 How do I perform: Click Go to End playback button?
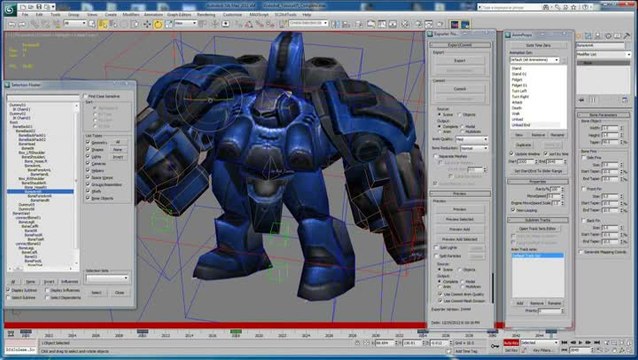pyautogui.click(x=597, y=343)
